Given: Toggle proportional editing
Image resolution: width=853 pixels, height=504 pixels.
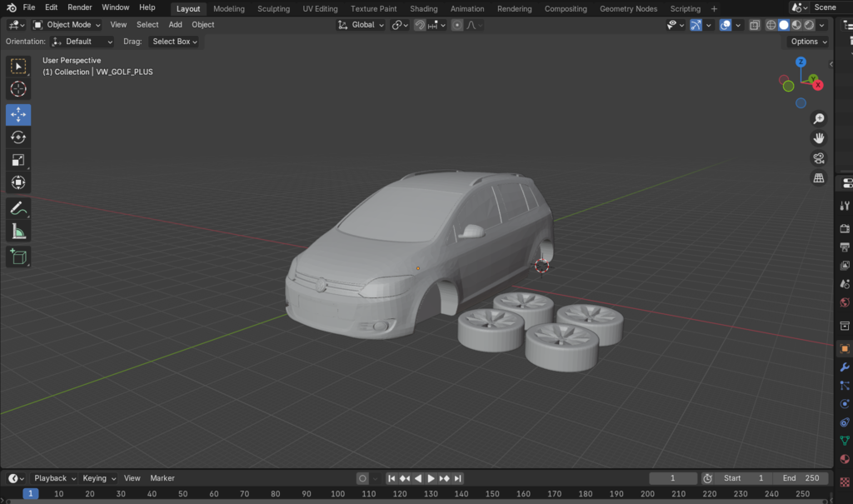Looking at the screenshot, I should (456, 25).
